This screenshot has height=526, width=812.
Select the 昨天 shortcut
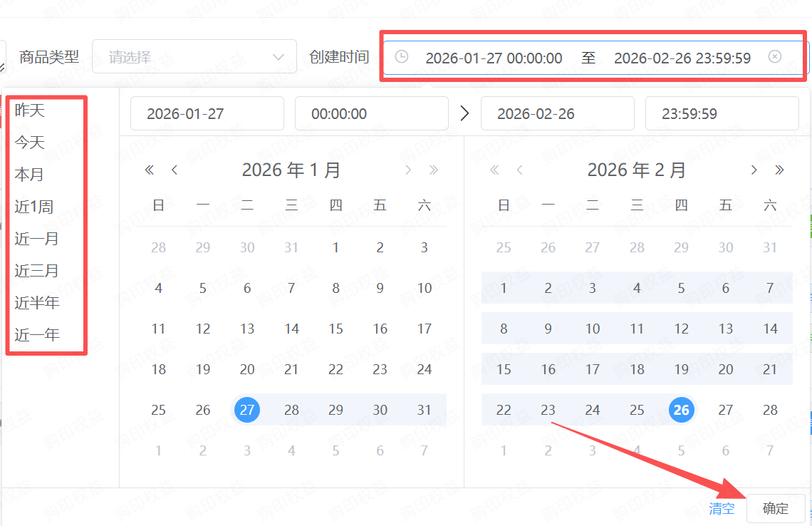(x=30, y=110)
